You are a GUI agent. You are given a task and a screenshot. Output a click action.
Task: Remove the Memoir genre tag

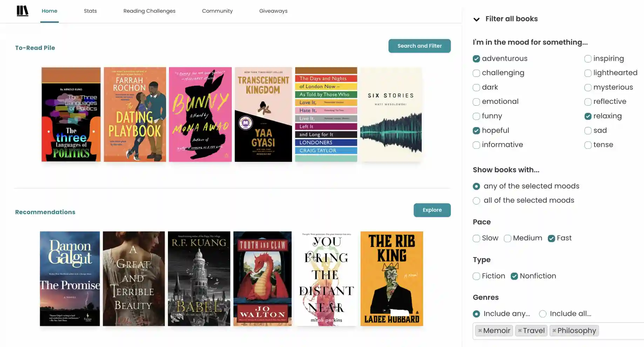[x=480, y=331]
